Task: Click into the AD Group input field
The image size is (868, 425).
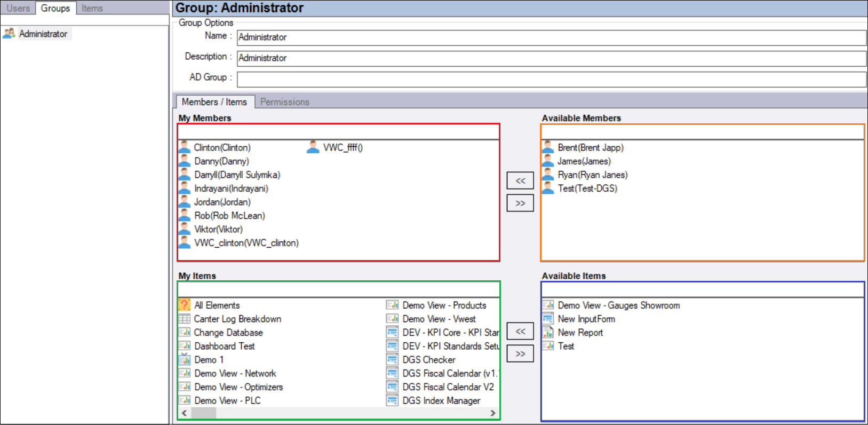Action: (x=551, y=79)
